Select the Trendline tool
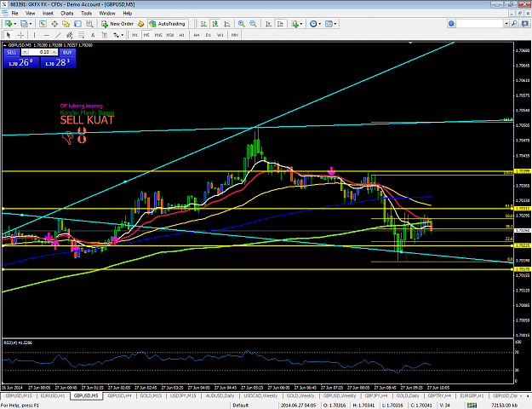532x409 pixels. pos(59,35)
